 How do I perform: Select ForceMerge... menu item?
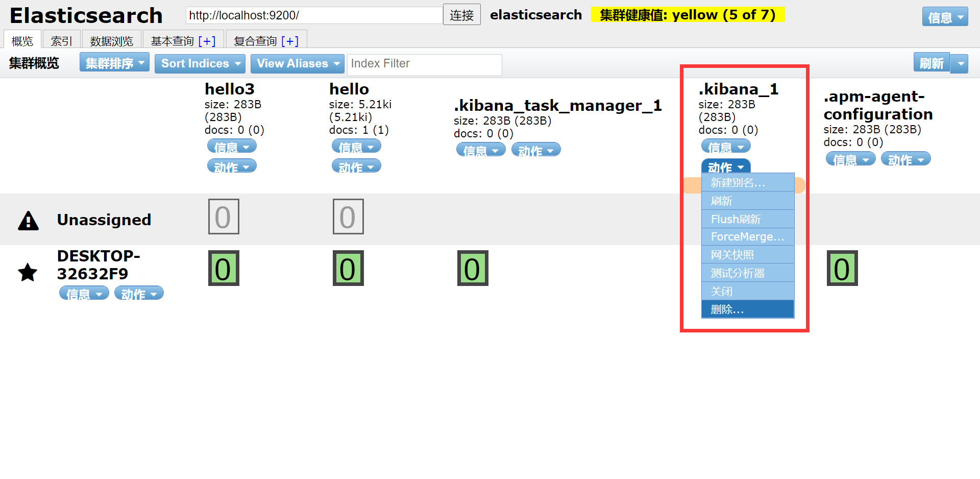pyautogui.click(x=748, y=236)
